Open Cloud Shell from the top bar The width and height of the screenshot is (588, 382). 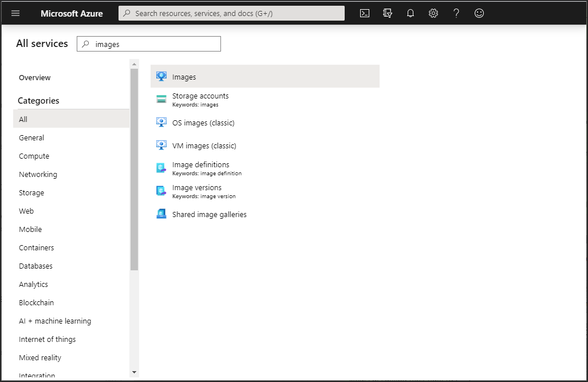point(365,14)
